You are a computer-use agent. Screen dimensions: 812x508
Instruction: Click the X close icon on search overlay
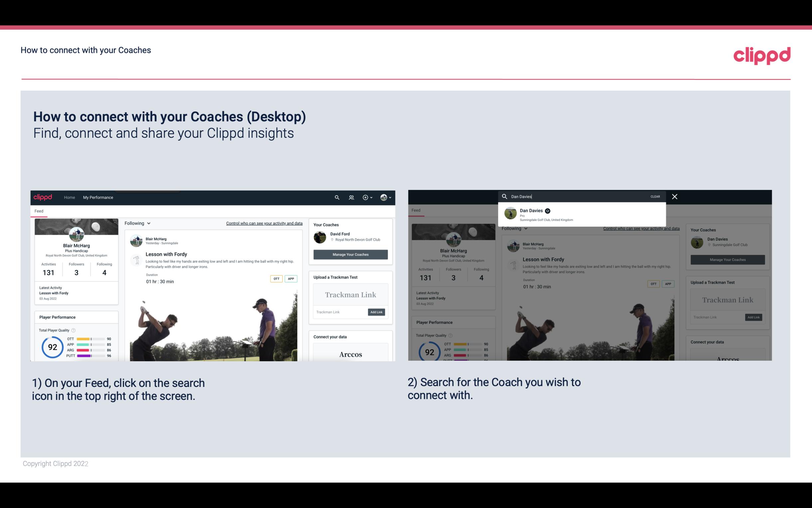674,196
